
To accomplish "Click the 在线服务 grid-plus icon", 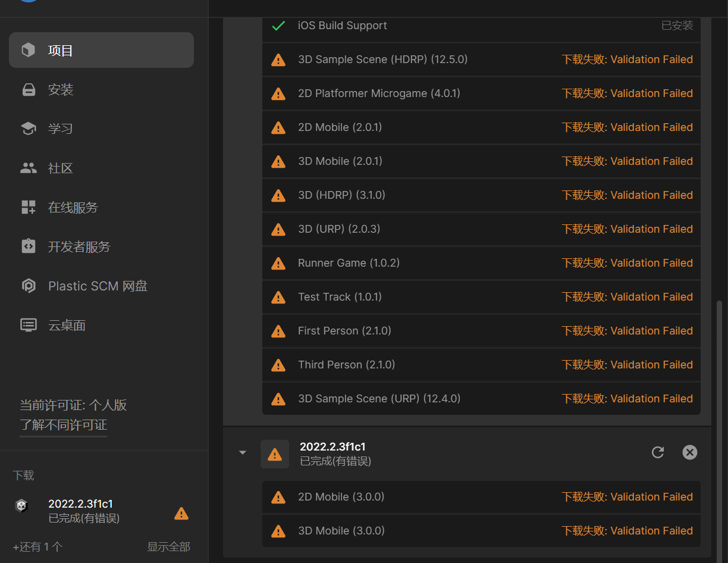I will (x=29, y=207).
